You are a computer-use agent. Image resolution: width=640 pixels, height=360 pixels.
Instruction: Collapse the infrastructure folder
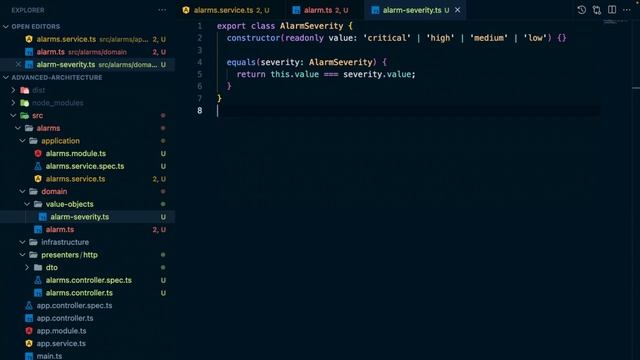pos(22,242)
